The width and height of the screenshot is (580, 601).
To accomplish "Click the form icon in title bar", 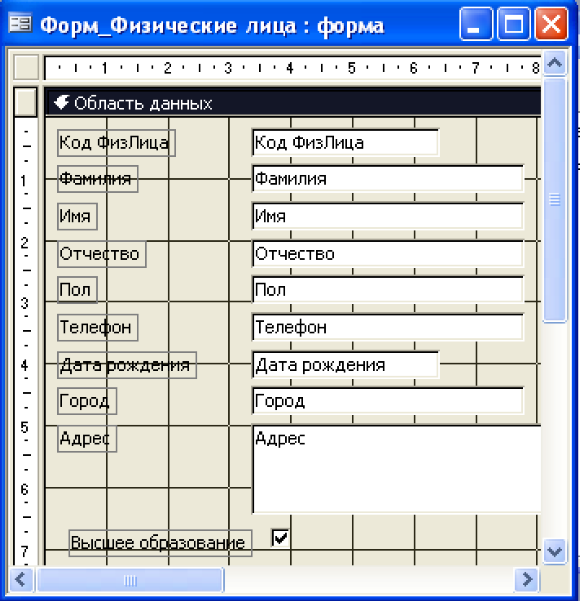I will tap(20, 24).
